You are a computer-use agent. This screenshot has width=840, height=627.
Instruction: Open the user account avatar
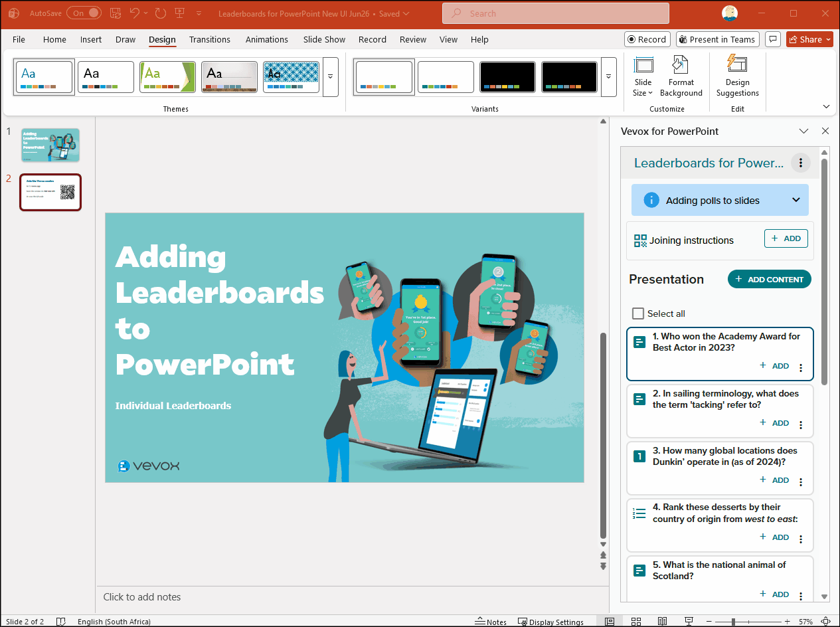click(x=730, y=13)
